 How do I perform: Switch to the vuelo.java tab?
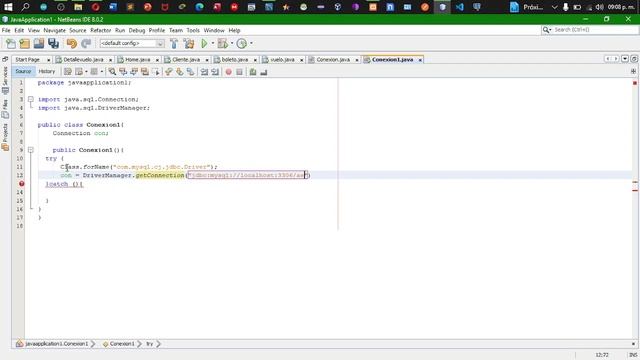282,60
